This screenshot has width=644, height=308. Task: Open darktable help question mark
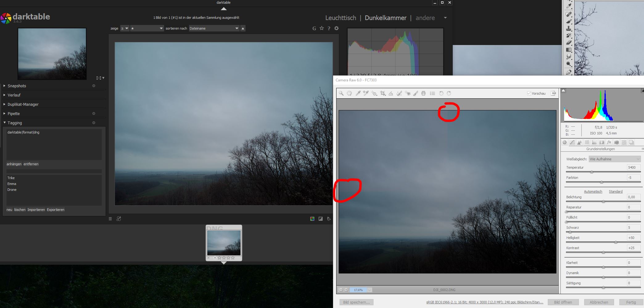(329, 28)
